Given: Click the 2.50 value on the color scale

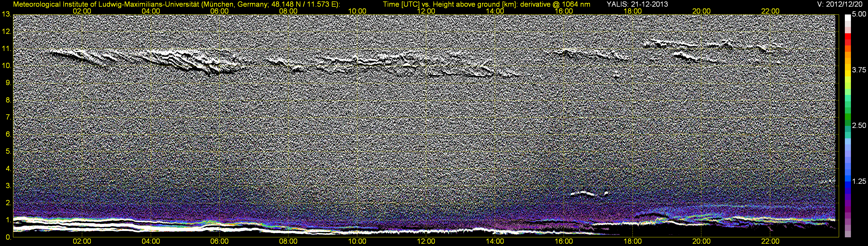Looking at the screenshot, I should coord(859,125).
